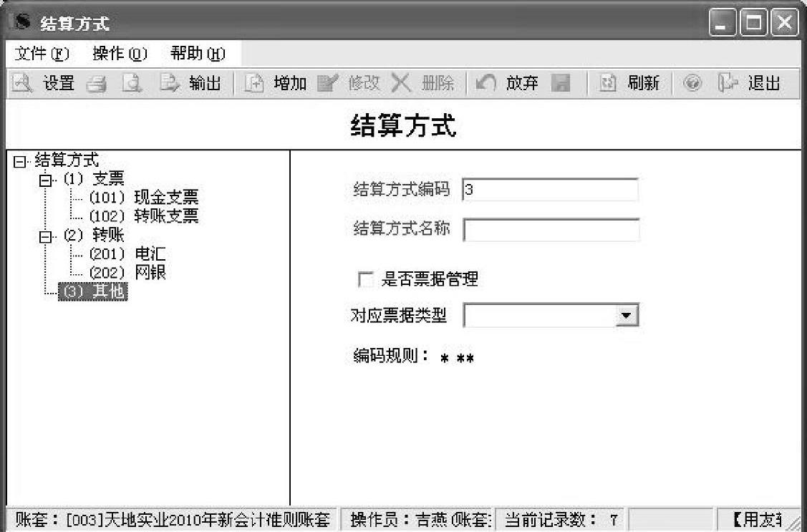Click the round help icon in toolbar

pos(692,83)
